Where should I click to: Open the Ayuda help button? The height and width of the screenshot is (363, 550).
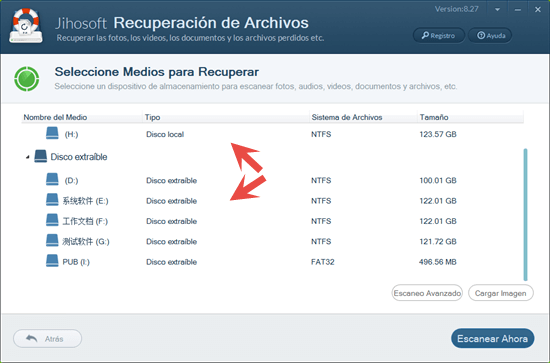(490, 35)
